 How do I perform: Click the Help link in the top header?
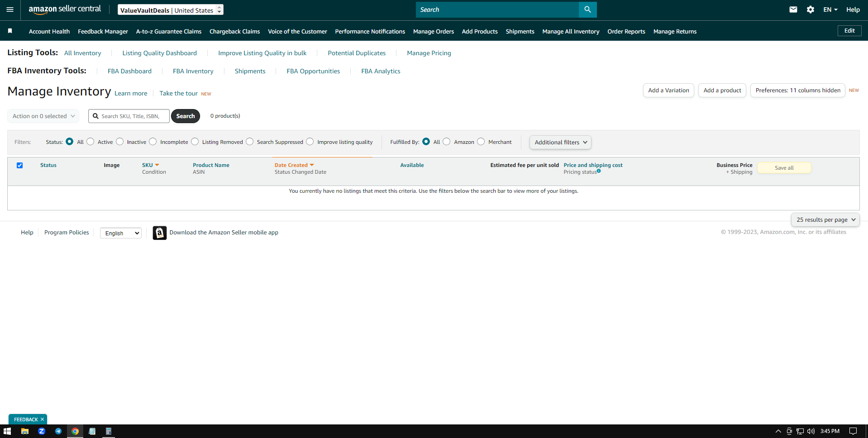tap(853, 10)
